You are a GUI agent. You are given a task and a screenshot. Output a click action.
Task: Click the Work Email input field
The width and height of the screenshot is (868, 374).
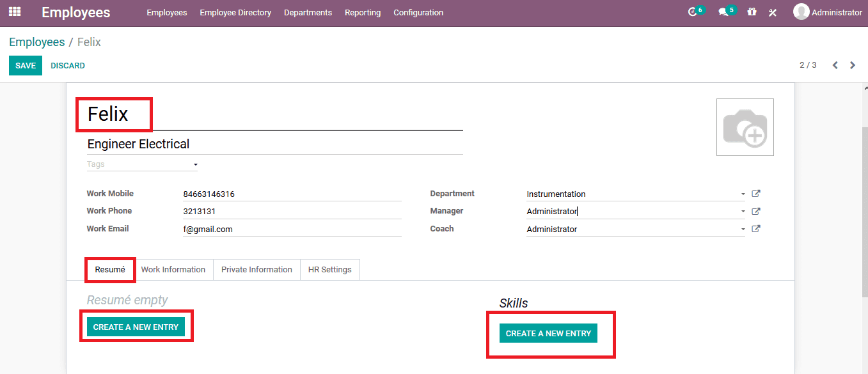[x=292, y=229]
